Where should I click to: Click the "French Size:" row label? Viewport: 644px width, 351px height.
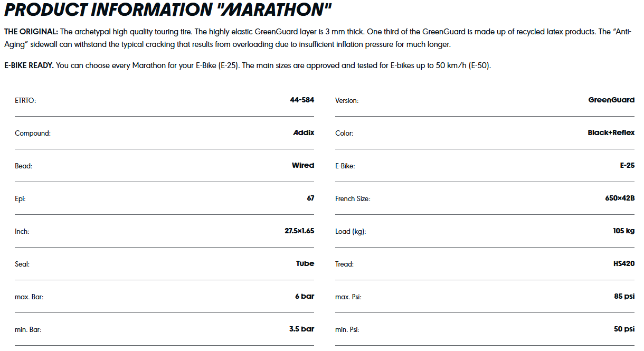(x=353, y=199)
